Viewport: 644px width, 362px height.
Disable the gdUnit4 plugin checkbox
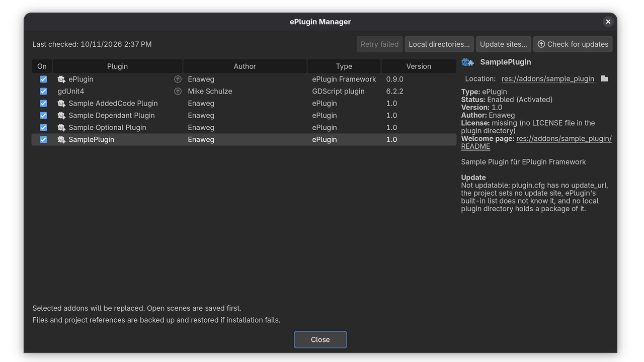coord(43,92)
